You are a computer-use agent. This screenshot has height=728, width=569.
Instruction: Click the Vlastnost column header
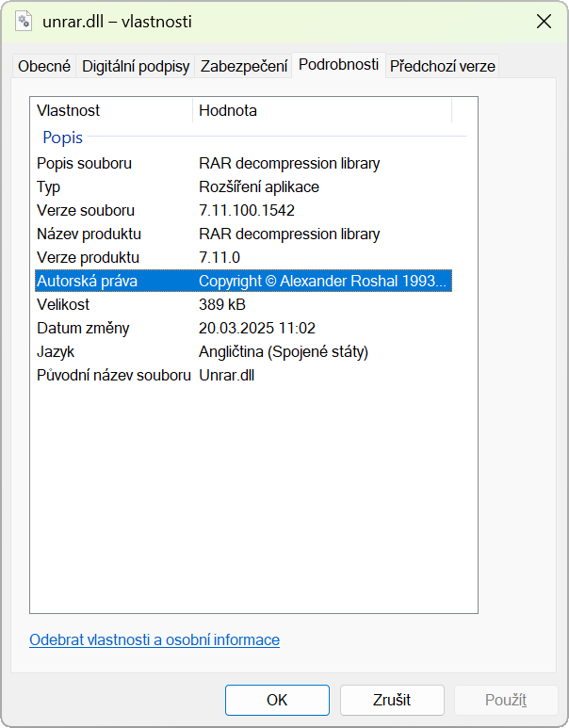coord(111,110)
